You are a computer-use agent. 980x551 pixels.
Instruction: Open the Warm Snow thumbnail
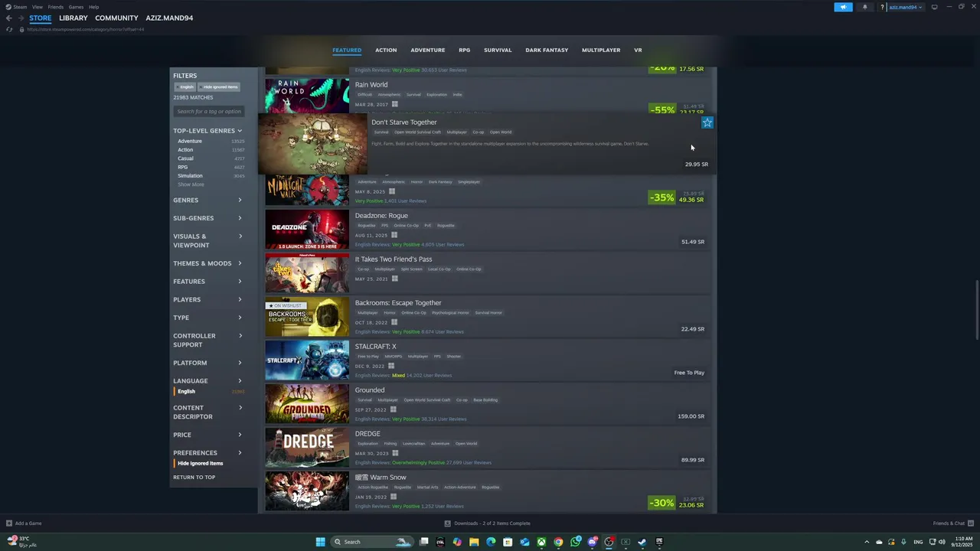tap(307, 491)
